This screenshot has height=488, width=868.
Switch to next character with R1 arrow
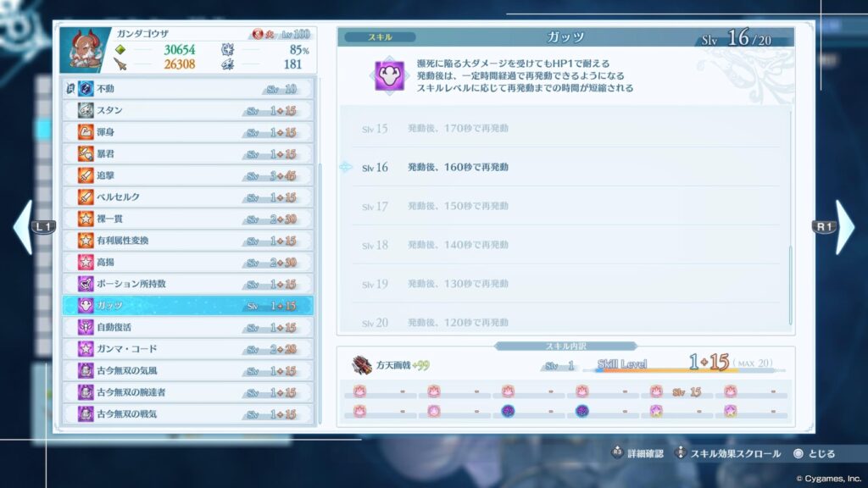pos(844,227)
